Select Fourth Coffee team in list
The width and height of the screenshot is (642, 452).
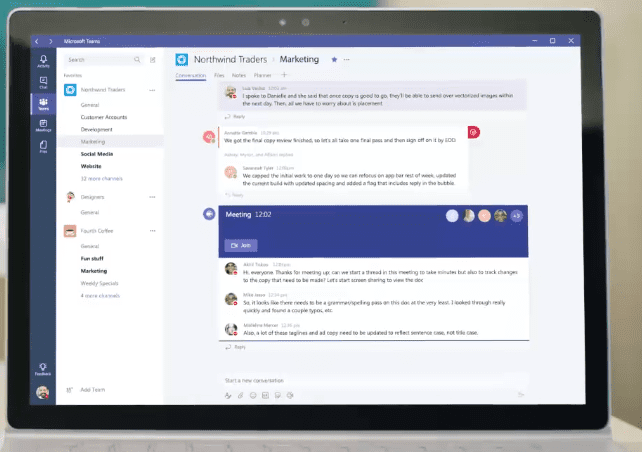pos(97,231)
